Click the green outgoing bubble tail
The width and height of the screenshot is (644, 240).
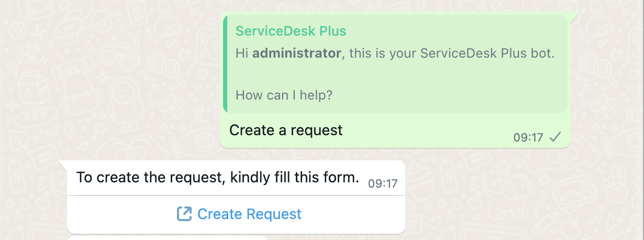(x=573, y=17)
